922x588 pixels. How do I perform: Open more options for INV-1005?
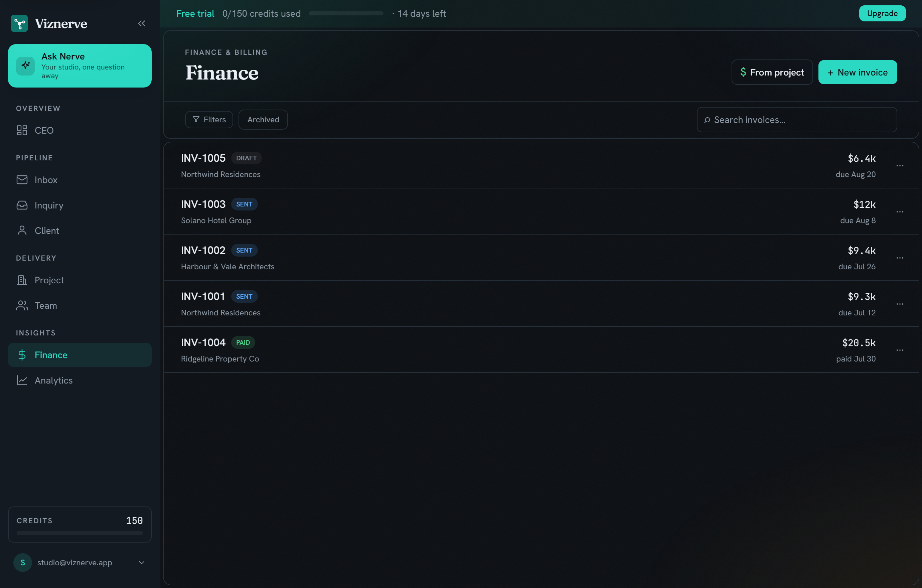coord(900,166)
